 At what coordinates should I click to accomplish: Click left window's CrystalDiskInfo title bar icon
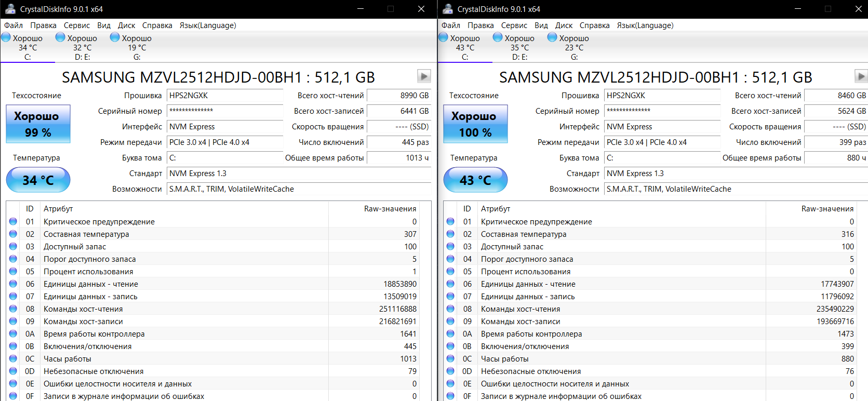(10, 9)
